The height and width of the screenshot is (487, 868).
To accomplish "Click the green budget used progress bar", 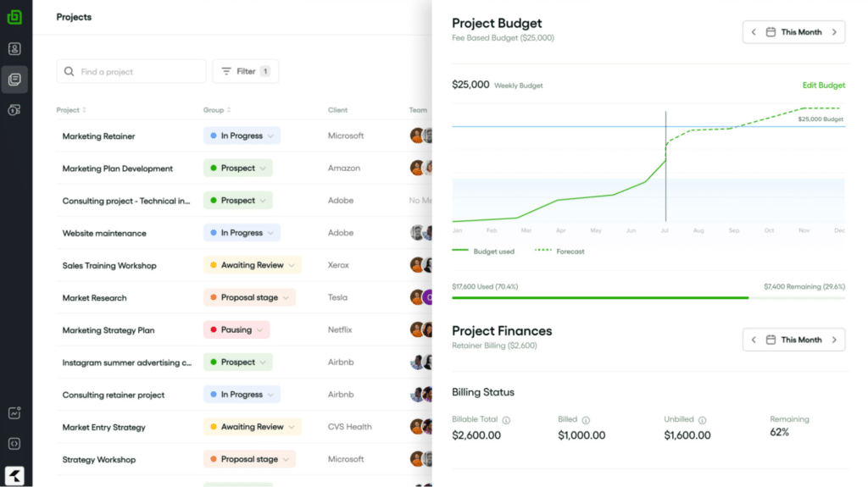I will (599, 297).
